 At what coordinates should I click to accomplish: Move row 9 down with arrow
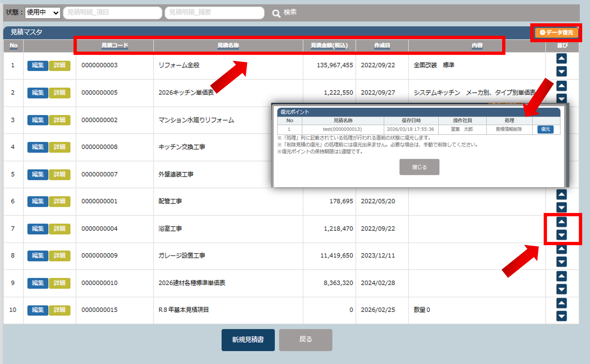coord(561,289)
